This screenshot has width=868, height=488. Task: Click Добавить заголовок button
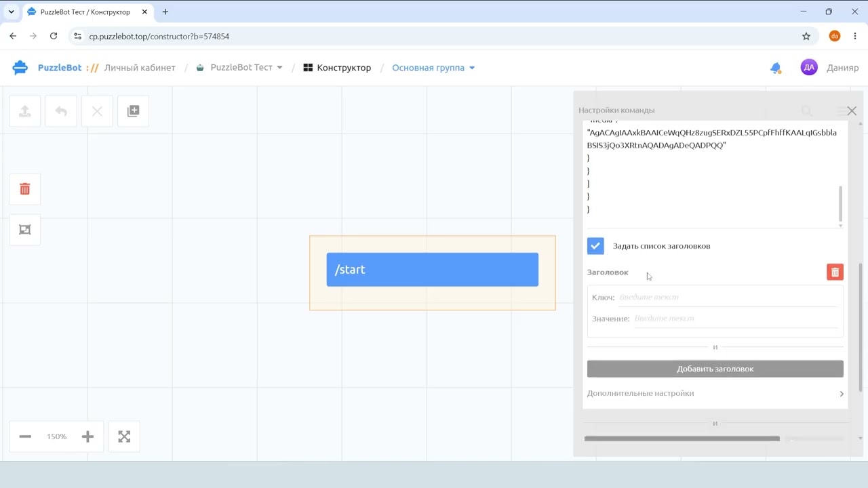715,369
